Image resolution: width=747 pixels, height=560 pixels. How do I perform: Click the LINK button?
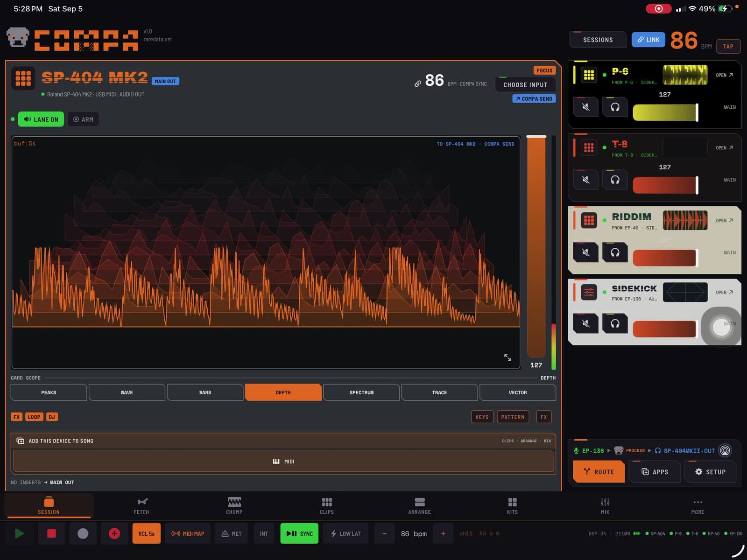(x=648, y=40)
